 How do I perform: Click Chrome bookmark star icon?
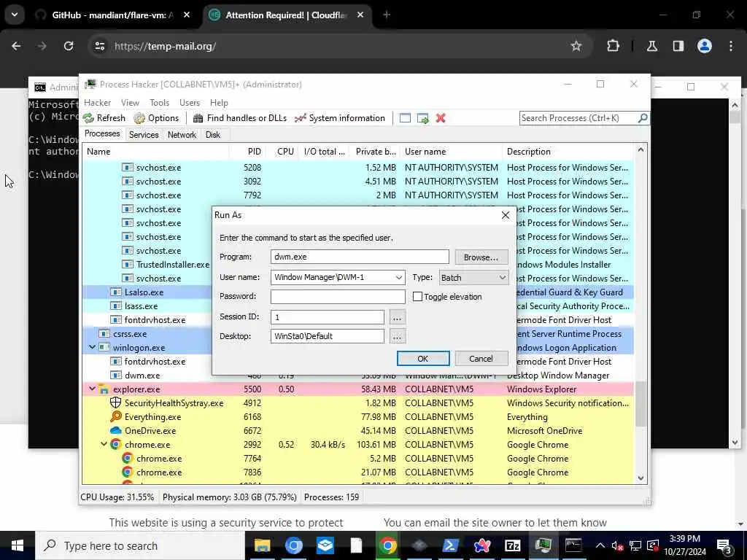point(576,46)
